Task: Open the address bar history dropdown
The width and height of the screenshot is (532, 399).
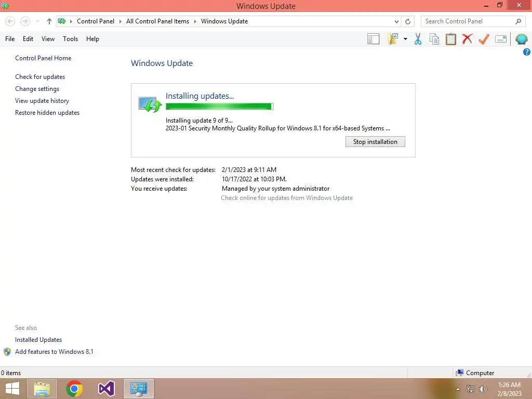Action: 396,22
